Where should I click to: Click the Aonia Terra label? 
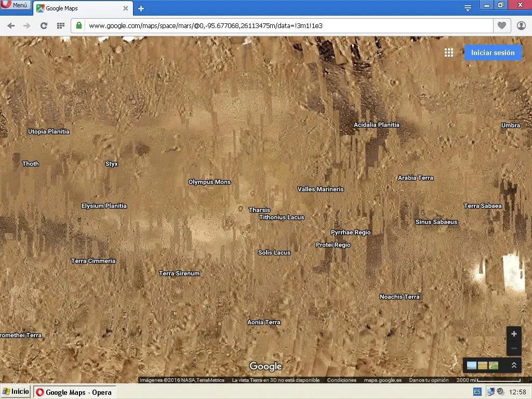pos(263,322)
